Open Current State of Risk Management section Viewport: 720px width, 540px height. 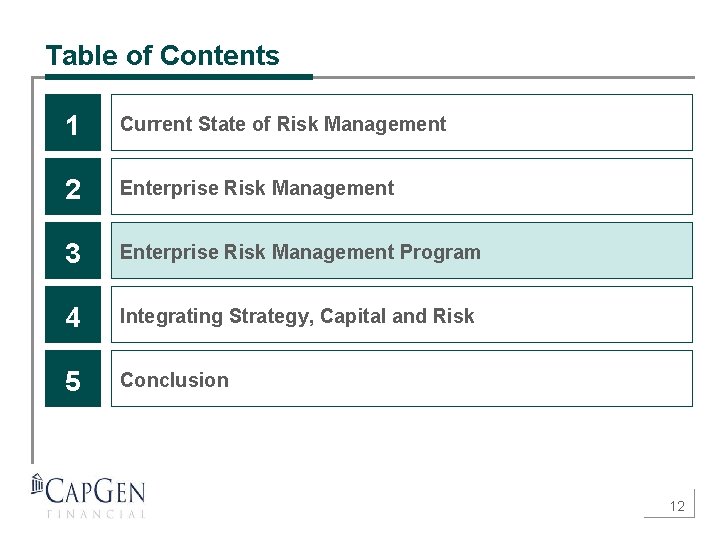[283, 124]
